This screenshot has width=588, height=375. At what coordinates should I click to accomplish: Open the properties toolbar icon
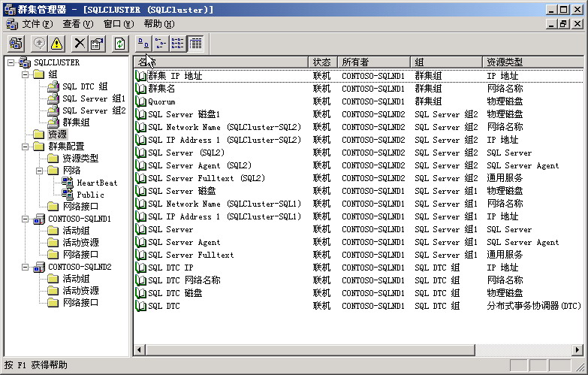[x=97, y=44]
